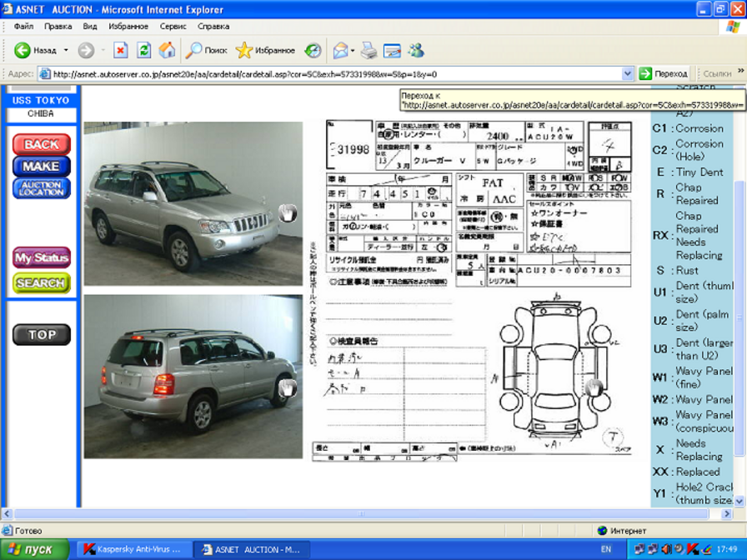Go to Home page icon
Viewport: 747px width, 560px height.
click(x=168, y=50)
